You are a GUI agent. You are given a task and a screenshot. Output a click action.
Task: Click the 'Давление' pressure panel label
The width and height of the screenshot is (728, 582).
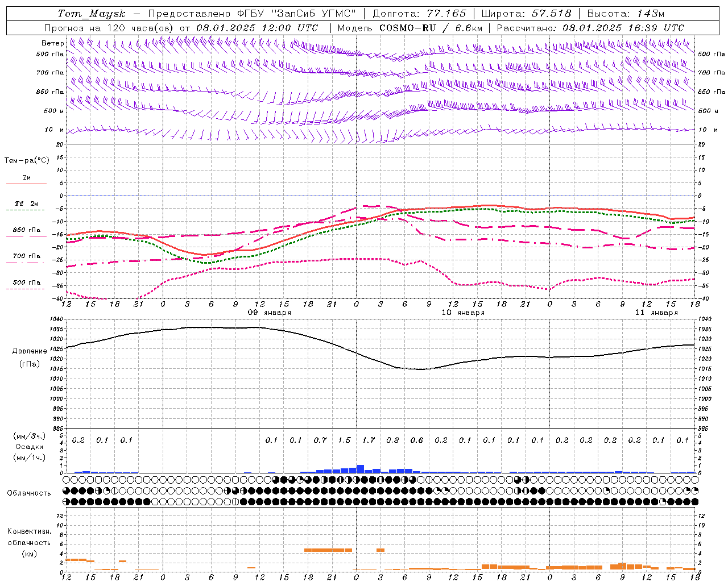(x=30, y=351)
